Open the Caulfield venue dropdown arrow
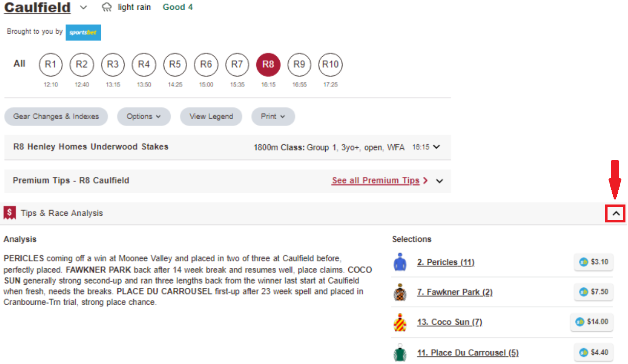 tap(84, 8)
